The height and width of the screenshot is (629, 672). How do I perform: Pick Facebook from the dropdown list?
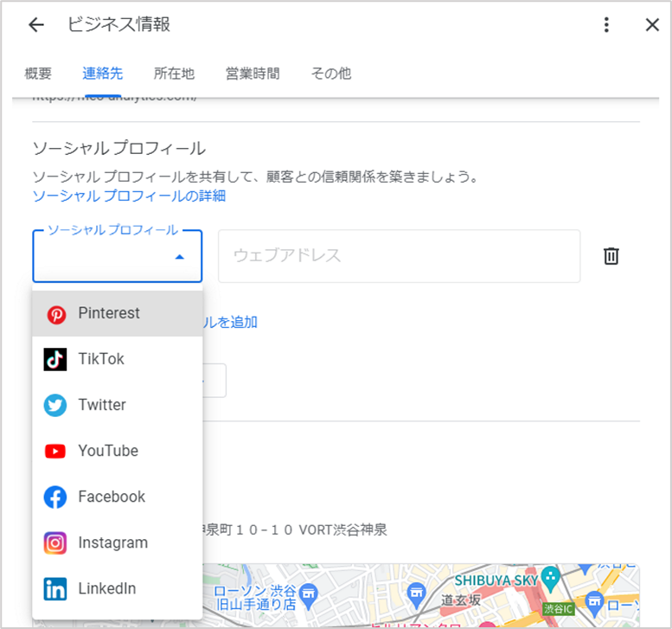click(x=118, y=497)
